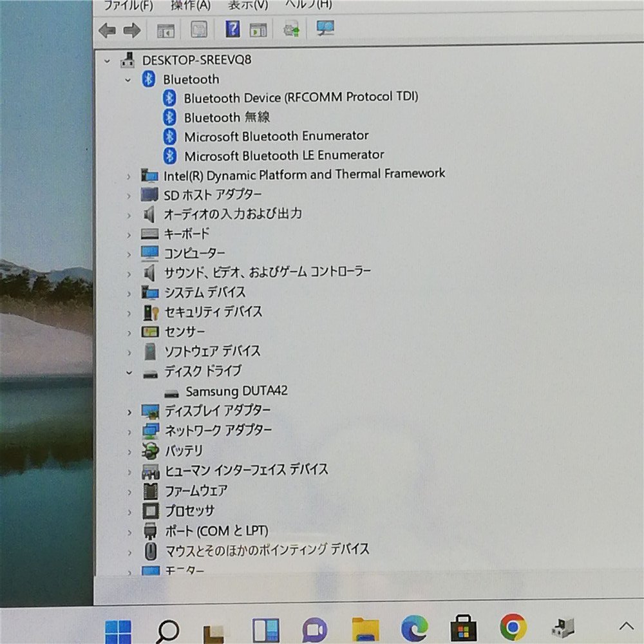
Task: Select the Bluetooth 無線 device entry
Action: tap(227, 117)
